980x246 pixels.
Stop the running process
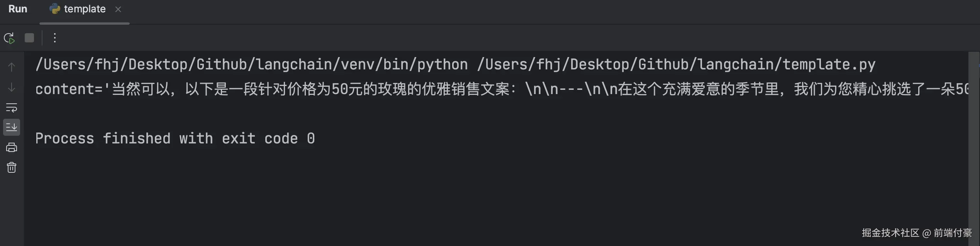(x=29, y=38)
